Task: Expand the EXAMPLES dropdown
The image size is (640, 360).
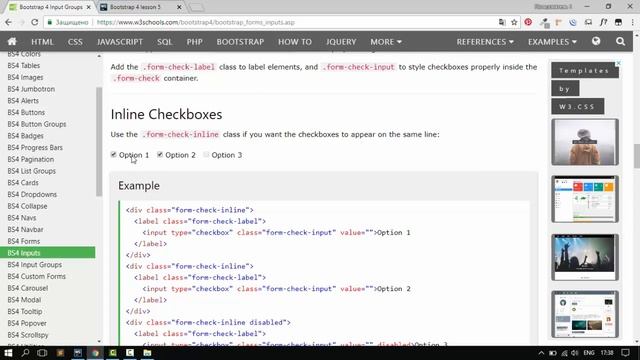Action: point(552,42)
